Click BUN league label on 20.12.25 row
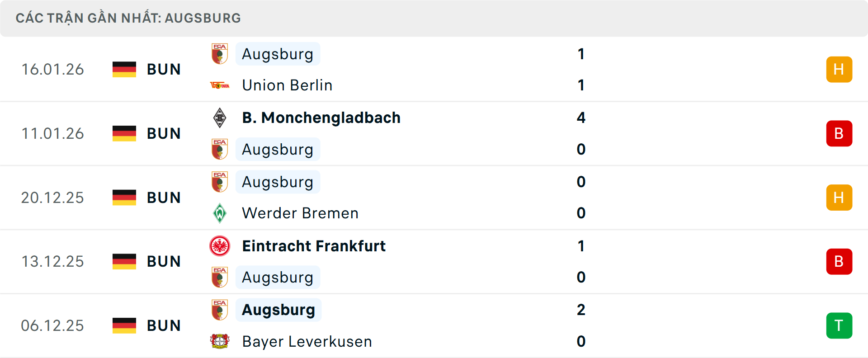The height and width of the screenshot is (358, 868). [164, 198]
